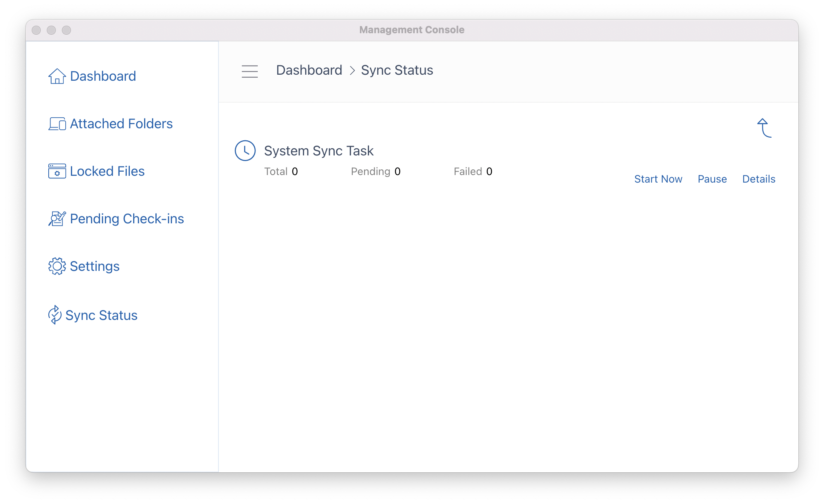Image resolution: width=824 pixels, height=504 pixels.
Task: Go to Locked Files sidebar item
Action: pyautogui.click(x=107, y=171)
